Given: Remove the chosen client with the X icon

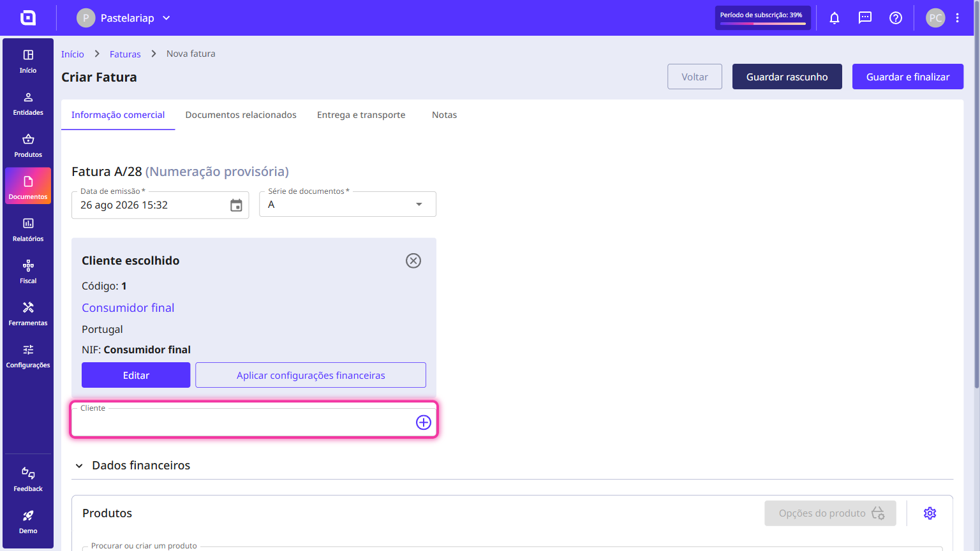Looking at the screenshot, I should 413,261.
